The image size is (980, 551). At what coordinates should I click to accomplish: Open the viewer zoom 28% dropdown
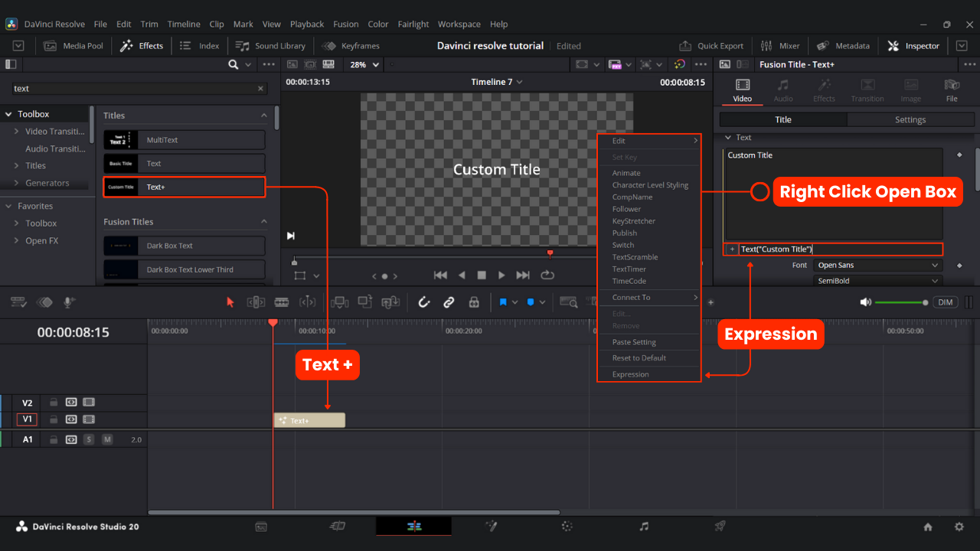point(364,65)
